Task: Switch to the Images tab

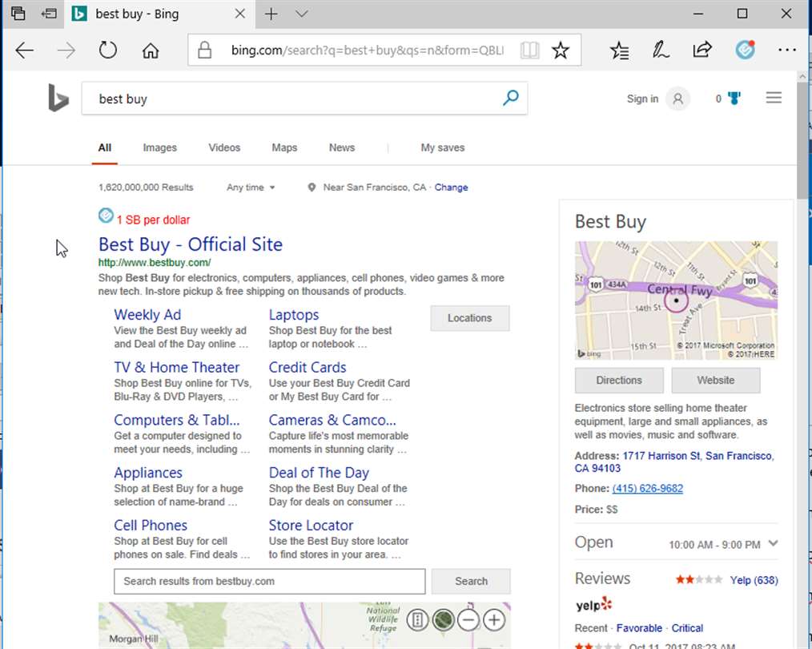Action: [159, 147]
